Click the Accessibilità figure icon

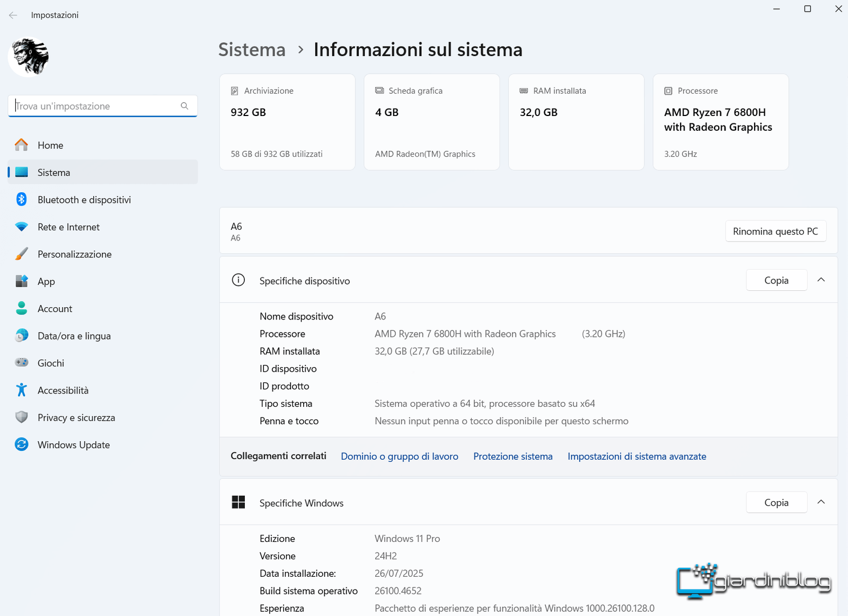22,390
